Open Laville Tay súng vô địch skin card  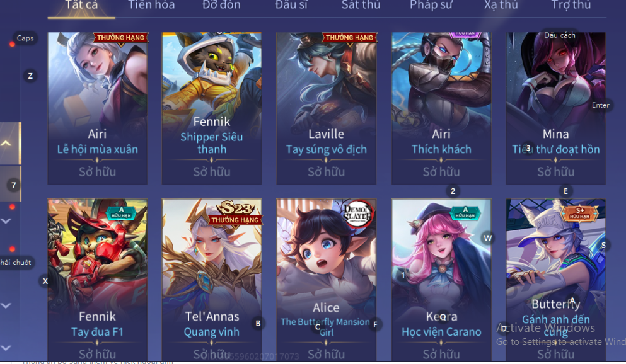pos(326,108)
